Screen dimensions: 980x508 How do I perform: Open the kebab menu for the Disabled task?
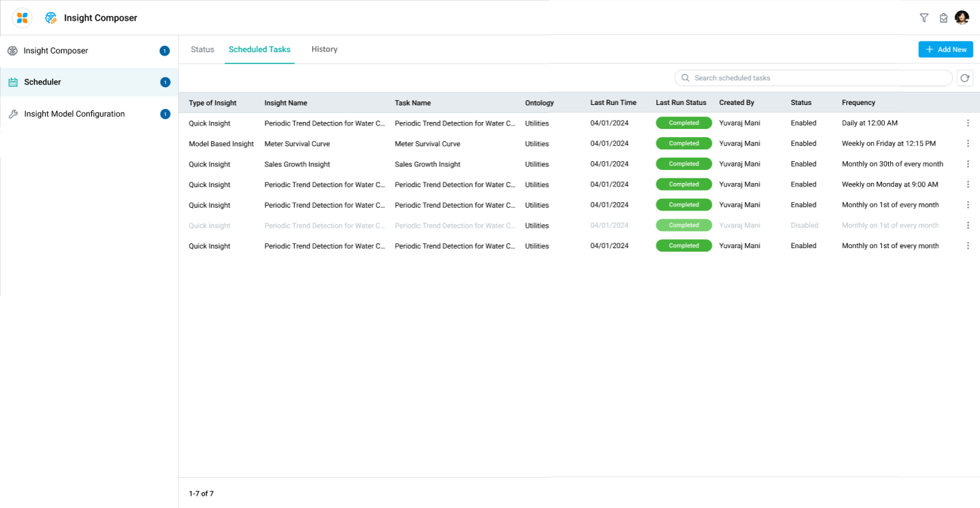968,226
